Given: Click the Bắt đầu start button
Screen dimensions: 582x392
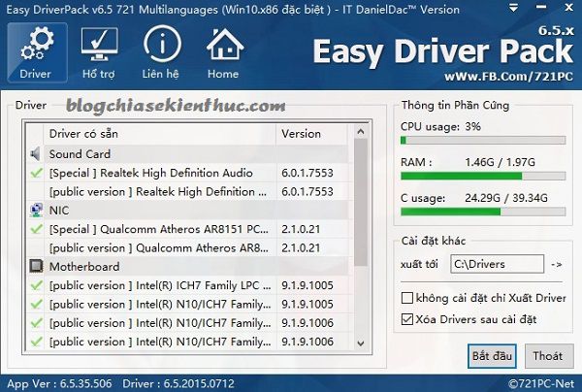Looking at the screenshot, I should tap(492, 356).
